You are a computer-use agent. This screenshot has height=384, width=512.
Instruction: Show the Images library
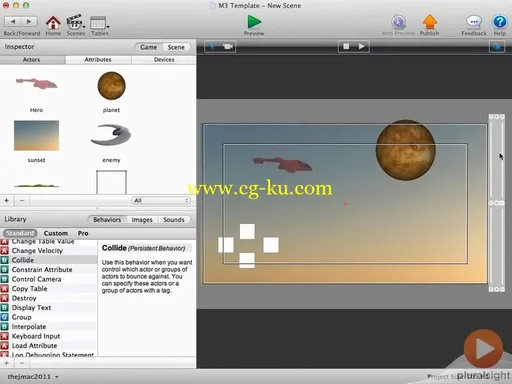(x=142, y=220)
